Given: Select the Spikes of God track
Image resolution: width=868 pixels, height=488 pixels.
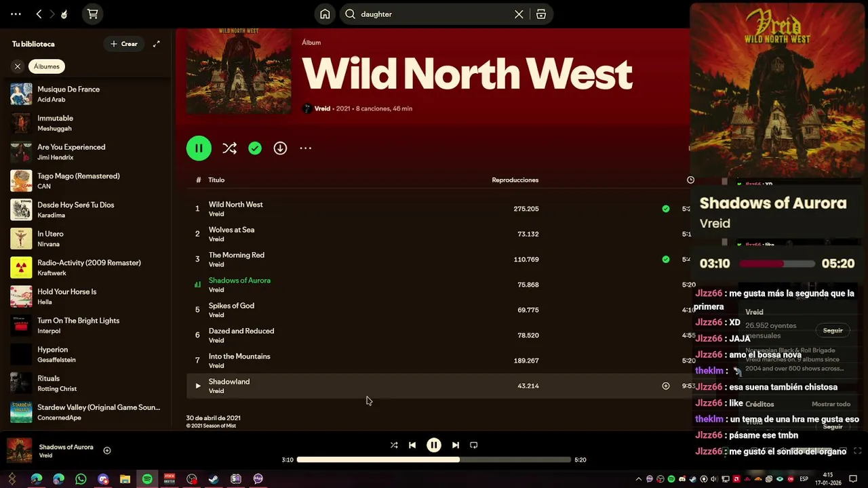Looking at the screenshot, I should coord(439,310).
